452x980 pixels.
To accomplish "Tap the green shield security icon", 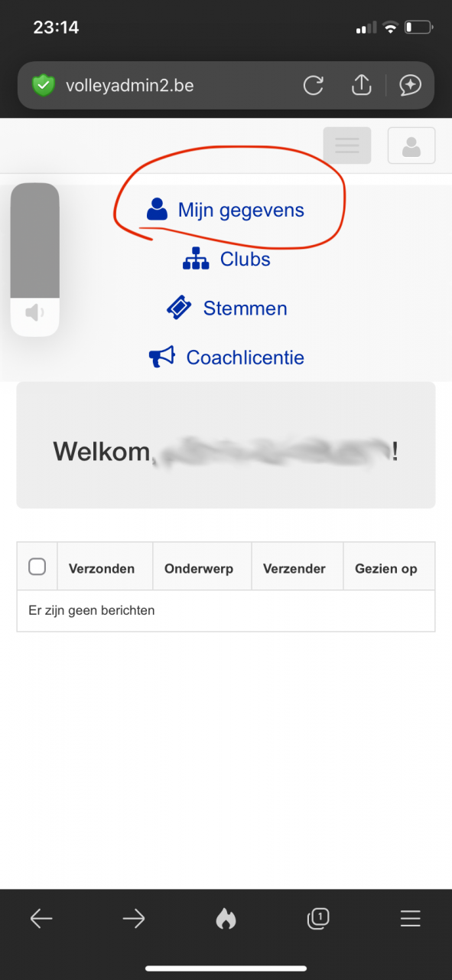I will 44,85.
